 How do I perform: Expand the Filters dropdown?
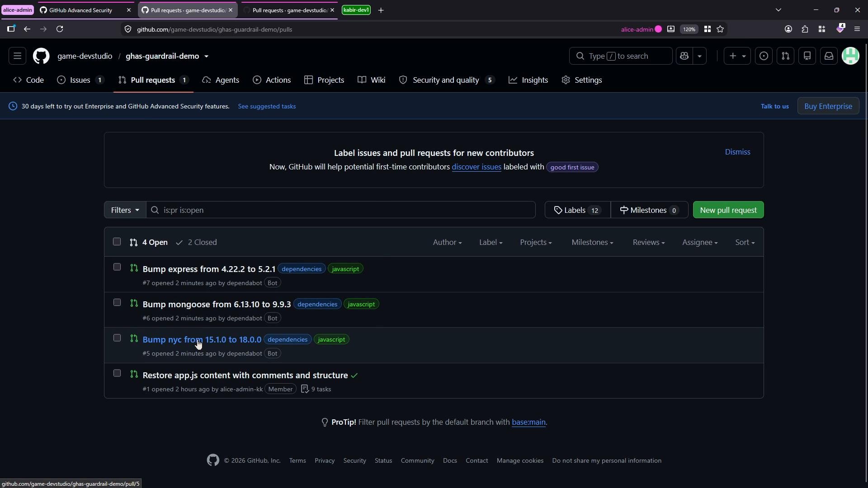(x=125, y=210)
